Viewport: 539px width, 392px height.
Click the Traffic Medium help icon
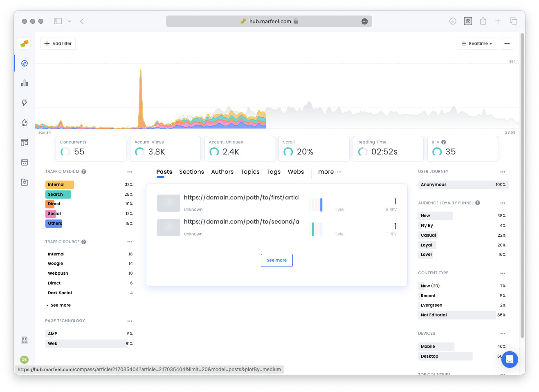pos(84,172)
